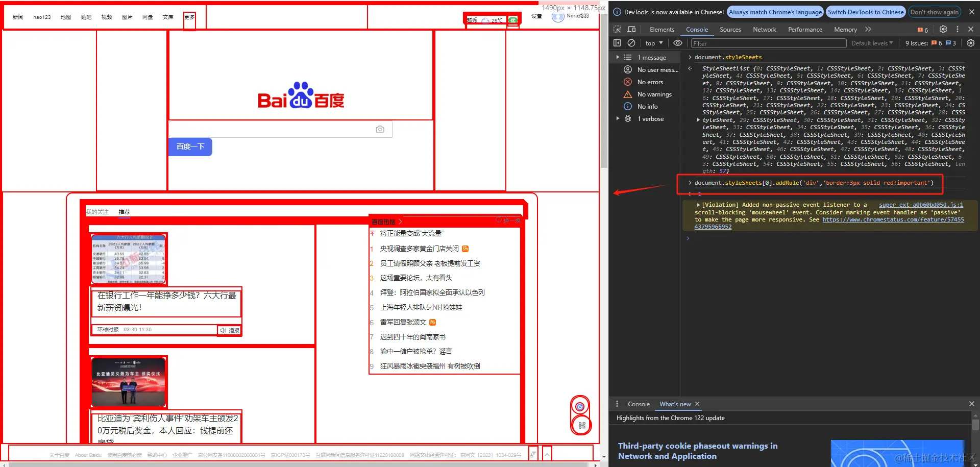Switch to the Console tab
The width and height of the screenshot is (980, 467).
pos(697,30)
